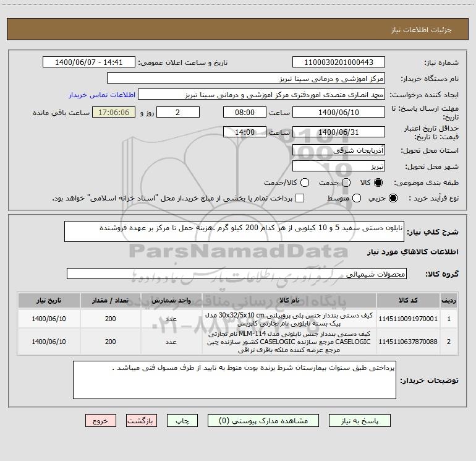
Task: Select the خدمت radio button
Action: click(x=346, y=183)
